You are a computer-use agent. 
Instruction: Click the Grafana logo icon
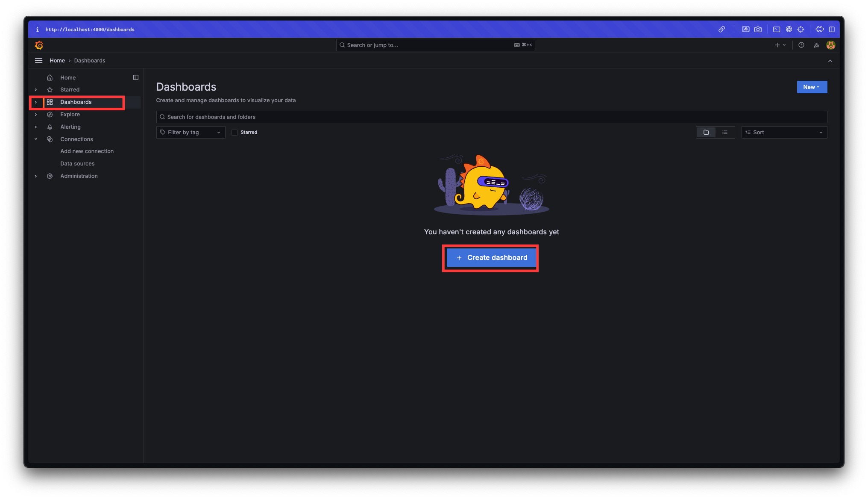coord(39,45)
